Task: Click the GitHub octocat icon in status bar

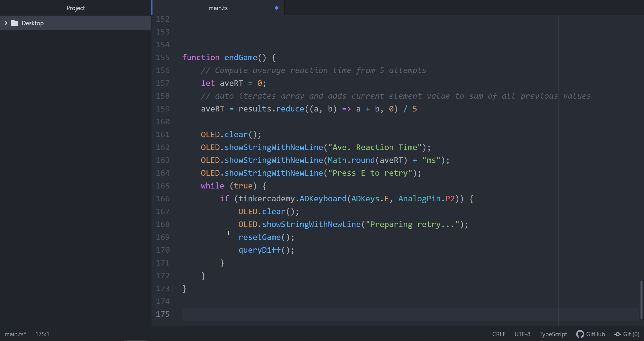Action: click(x=580, y=334)
